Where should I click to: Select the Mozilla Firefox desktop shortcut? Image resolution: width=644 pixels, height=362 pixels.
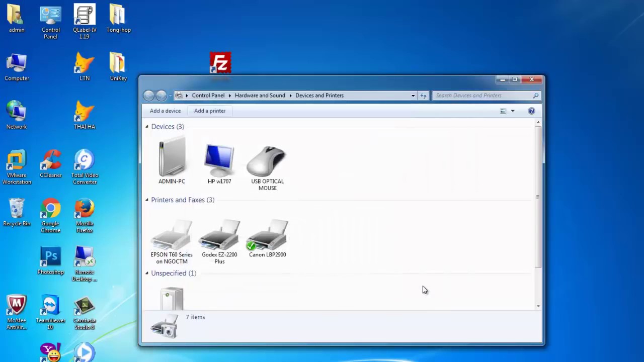click(85, 216)
